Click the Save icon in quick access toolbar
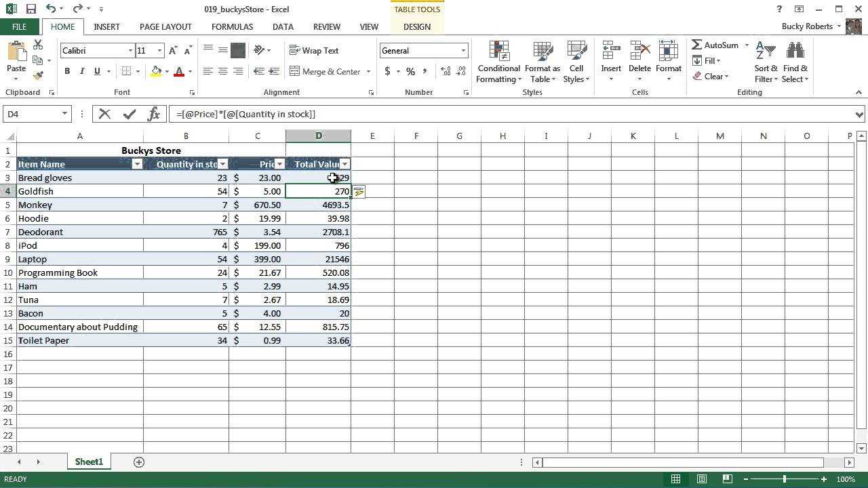The image size is (868, 488). pos(31,9)
